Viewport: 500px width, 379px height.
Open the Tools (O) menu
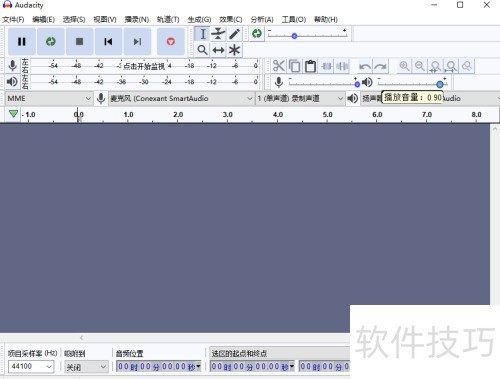[294, 19]
